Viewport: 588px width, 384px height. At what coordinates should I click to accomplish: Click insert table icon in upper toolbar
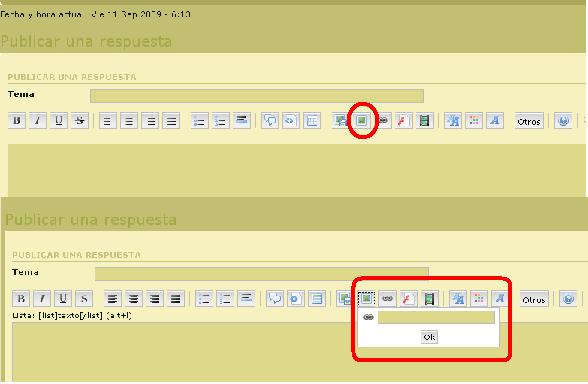point(312,121)
